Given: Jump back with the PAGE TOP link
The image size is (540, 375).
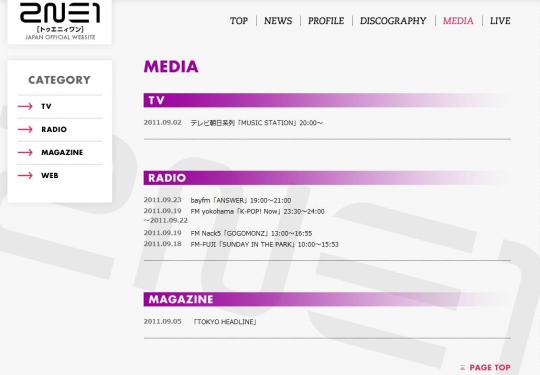Looking at the screenshot, I should pos(490,368).
